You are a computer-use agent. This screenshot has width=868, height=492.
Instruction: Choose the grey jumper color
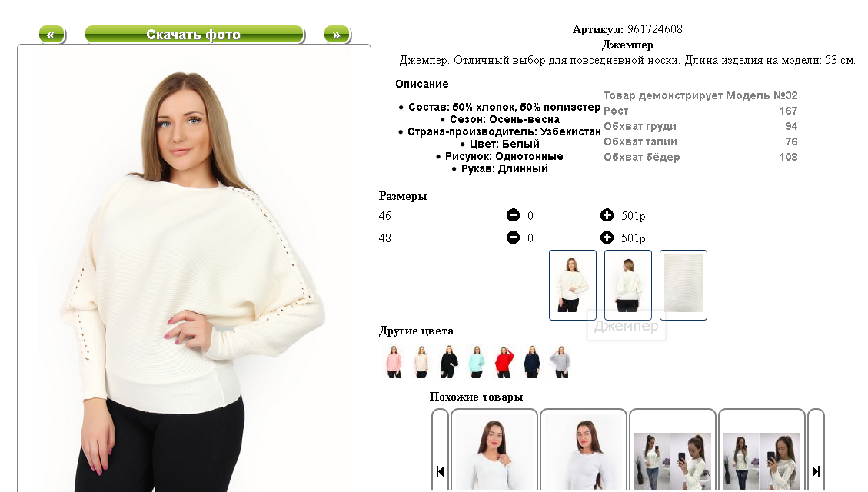coord(560,362)
